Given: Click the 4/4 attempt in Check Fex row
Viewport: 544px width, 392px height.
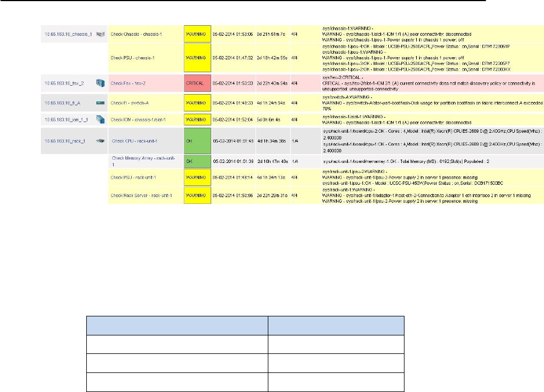Looking at the screenshot, I should 294,83.
